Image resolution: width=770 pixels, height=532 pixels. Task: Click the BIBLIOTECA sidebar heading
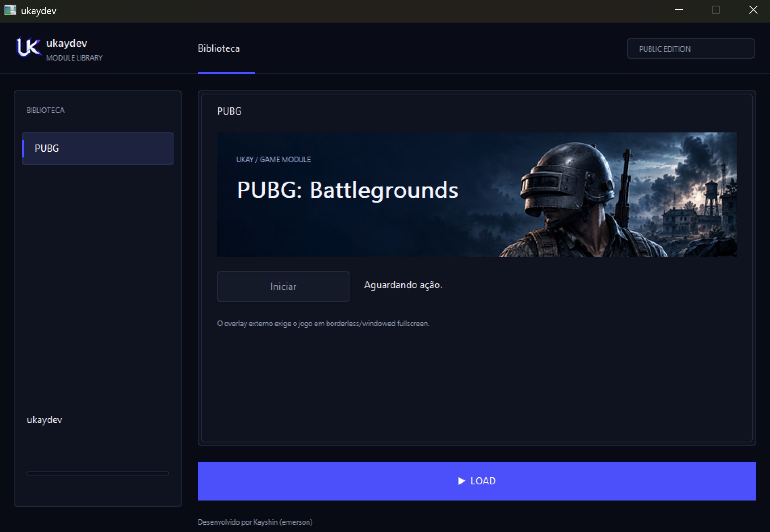tap(45, 110)
